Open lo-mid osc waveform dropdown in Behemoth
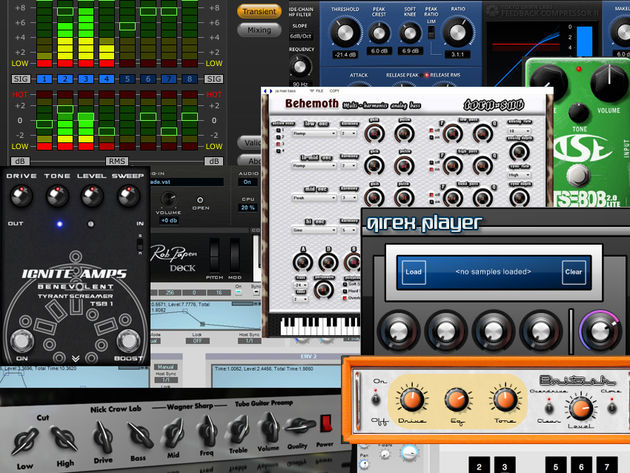This screenshot has height=473, width=630. [x=314, y=166]
